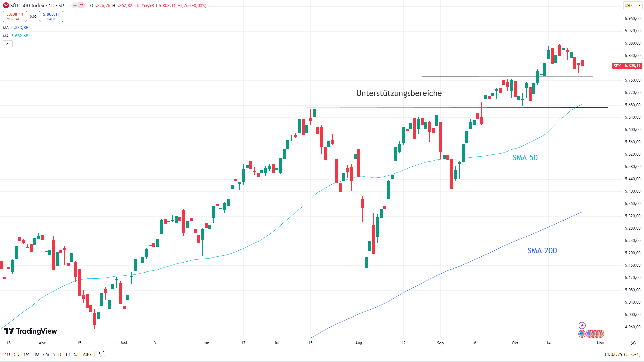Click the low value L5.799,98
Viewport: 644px width, 362px height.
144,6
